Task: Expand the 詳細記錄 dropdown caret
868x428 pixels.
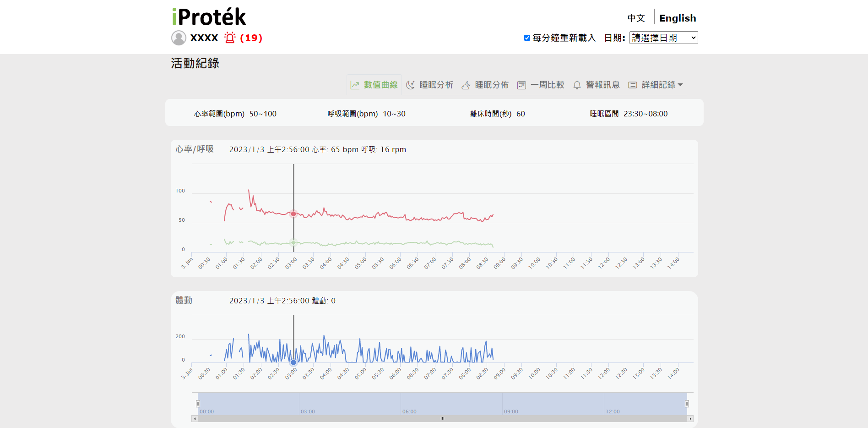Action: (680, 85)
